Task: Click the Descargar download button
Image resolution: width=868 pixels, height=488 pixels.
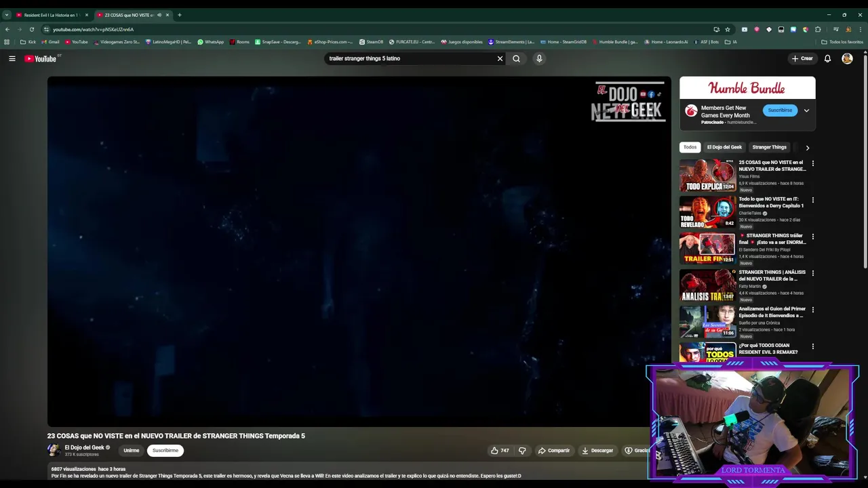Action: click(x=597, y=451)
